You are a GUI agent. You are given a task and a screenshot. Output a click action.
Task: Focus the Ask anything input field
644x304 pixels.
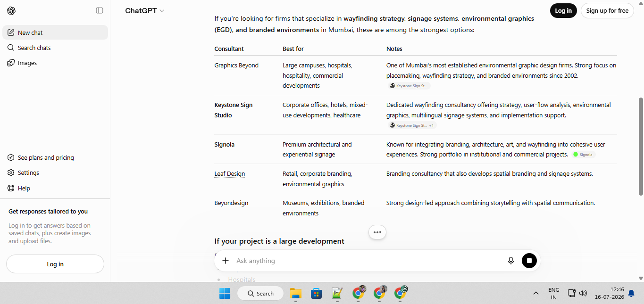[x=368, y=261]
